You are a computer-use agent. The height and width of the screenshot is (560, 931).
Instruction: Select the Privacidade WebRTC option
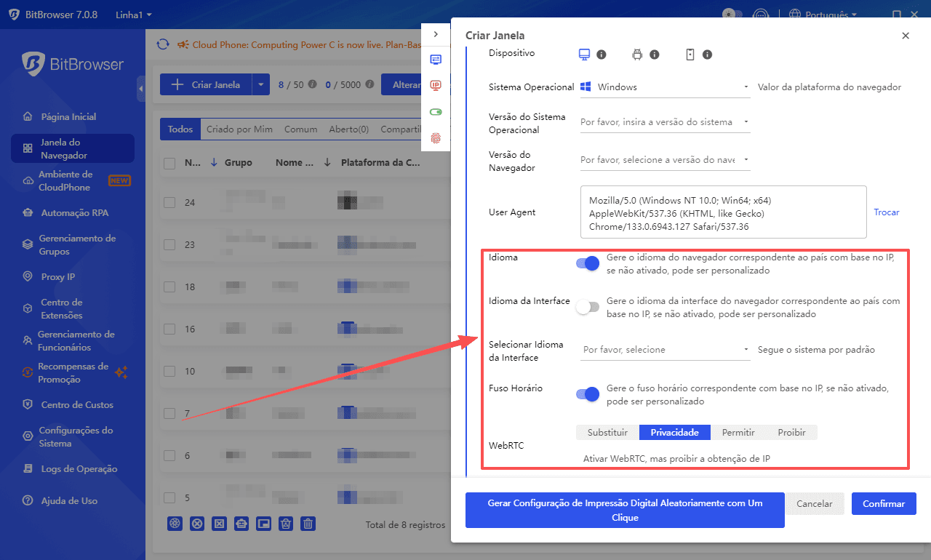[674, 432]
